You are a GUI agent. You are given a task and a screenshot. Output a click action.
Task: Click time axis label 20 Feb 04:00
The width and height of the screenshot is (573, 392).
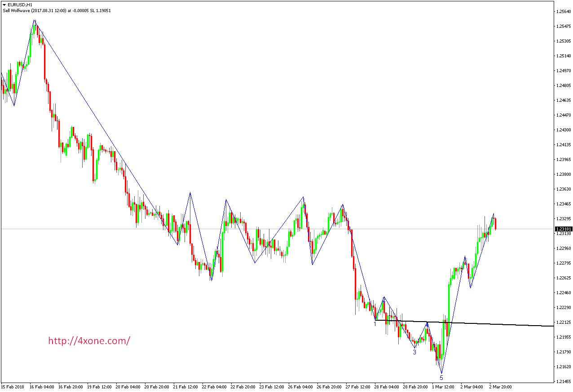128,387
